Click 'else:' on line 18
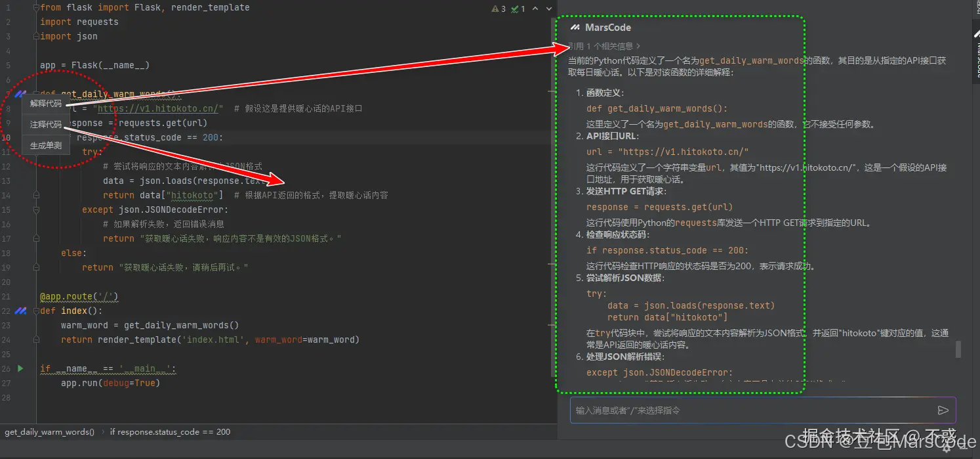The image size is (980, 459). coord(74,253)
